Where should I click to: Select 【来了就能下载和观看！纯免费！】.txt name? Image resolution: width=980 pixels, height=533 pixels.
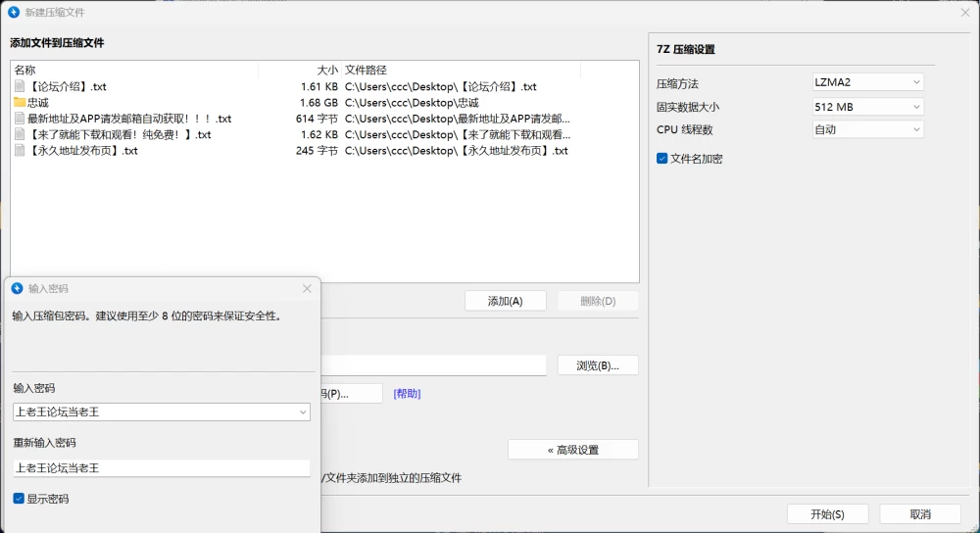[x=120, y=135]
